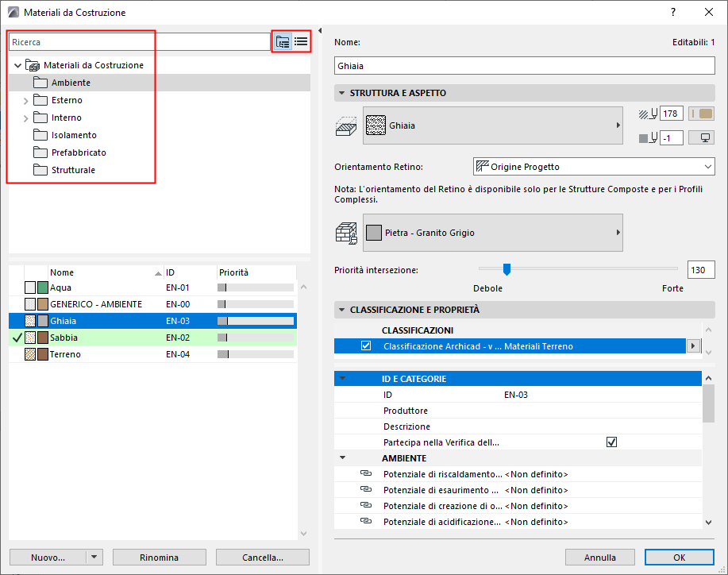Click the window background color monitor button
The image size is (728, 575).
click(701, 138)
